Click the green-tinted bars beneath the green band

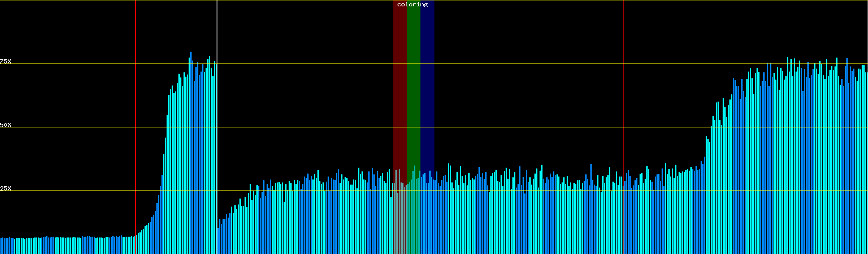coord(413,220)
